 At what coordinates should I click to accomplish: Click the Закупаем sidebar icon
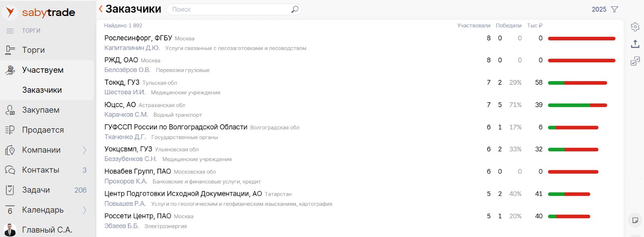(x=10, y=110)
